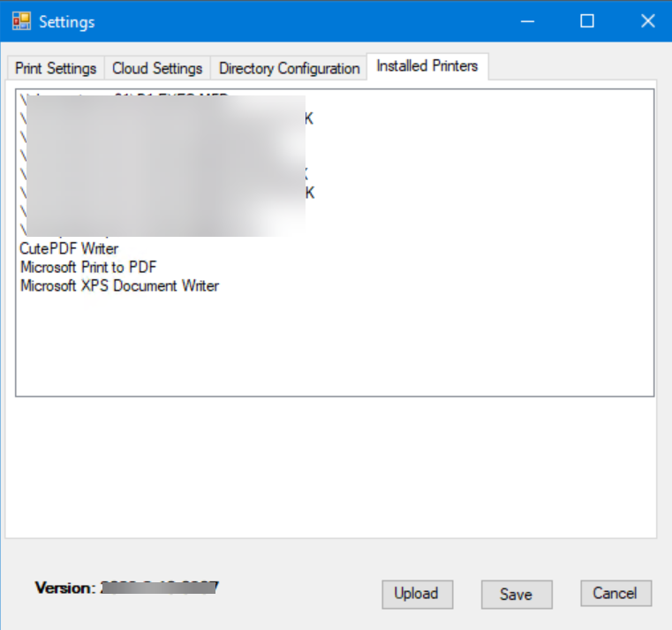Image resolution: width=672 pixels, height=630 pixels.
Task: Go to the Directory Configuration tab
Action: click(289, 68)
